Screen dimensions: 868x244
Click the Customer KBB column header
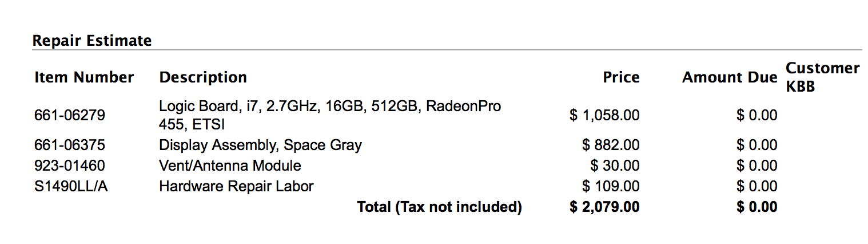(822, 77)
